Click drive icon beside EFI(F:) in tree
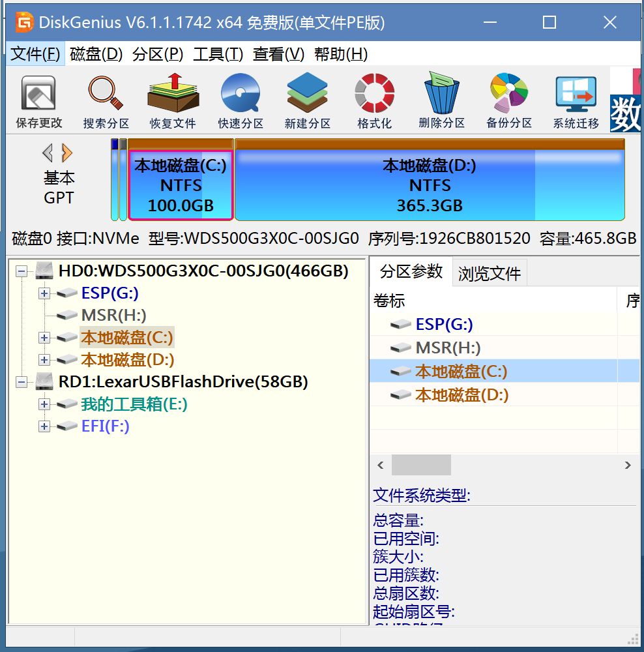The width and height of the screenshot is (644, 652). [67, 426]
